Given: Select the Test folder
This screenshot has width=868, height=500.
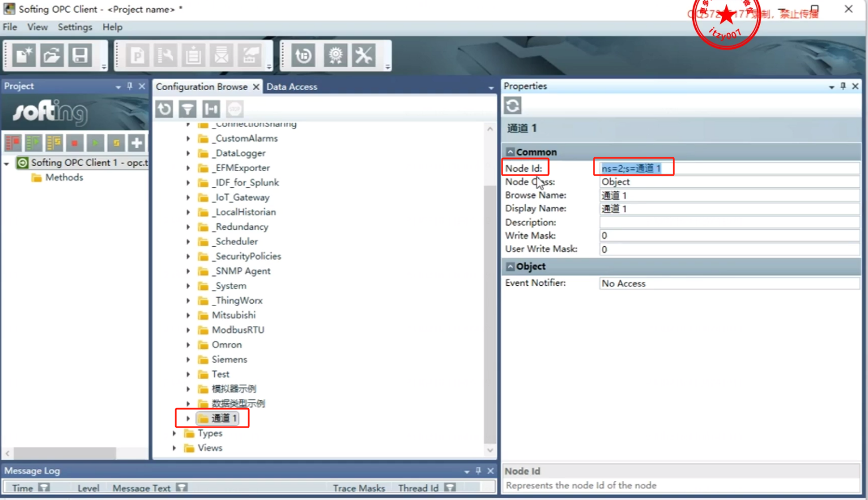Looking at the screenshot, I should coord(220,374).
